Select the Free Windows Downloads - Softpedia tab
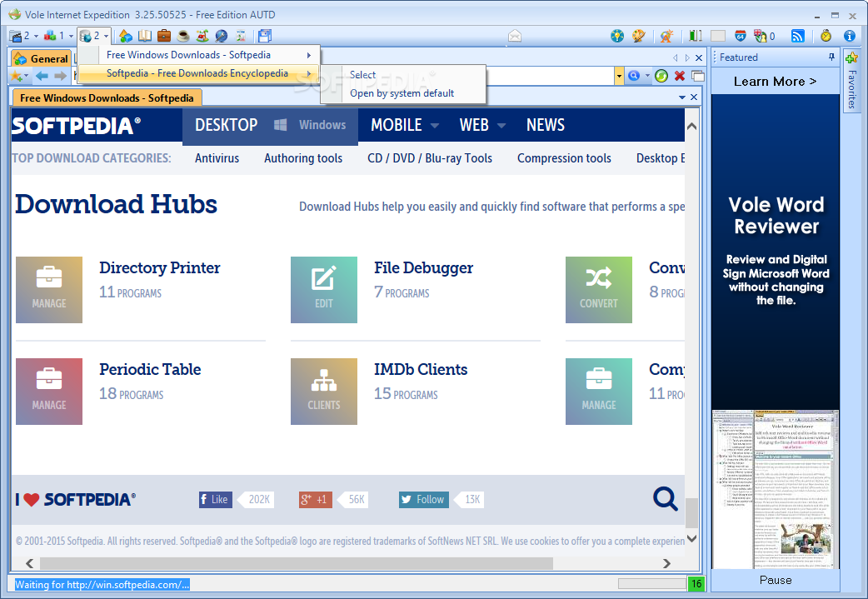 tap(107, 98)
